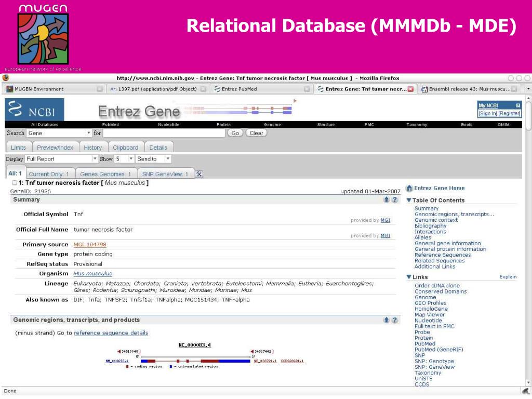Click up-arrow icon in Genomic regions header
Viewport: 532px width, 399px height.
pos(387,320)
